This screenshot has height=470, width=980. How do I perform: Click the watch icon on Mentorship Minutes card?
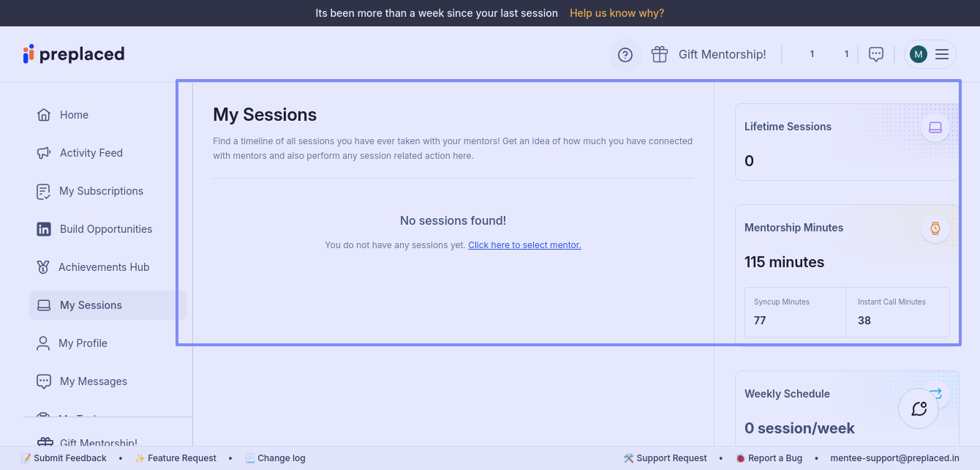[x=935, y=228]
